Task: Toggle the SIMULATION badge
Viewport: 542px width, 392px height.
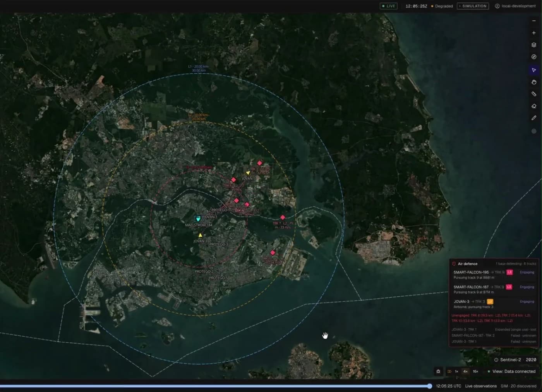Action: 473,6
